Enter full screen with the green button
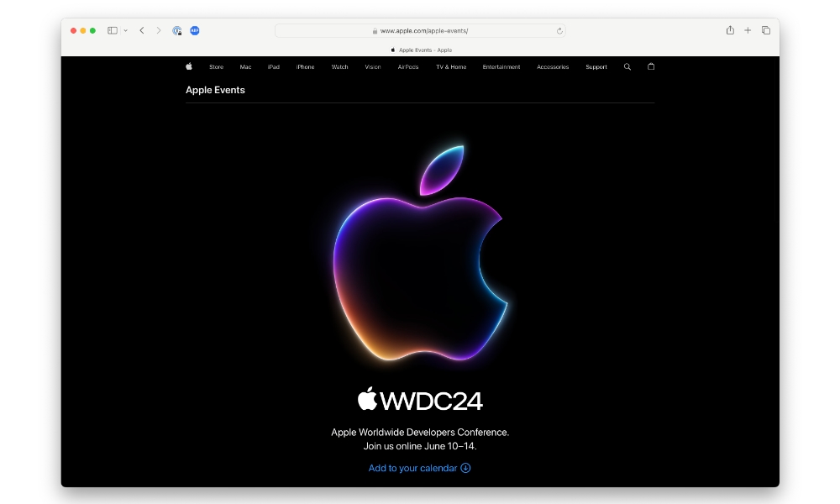Viewport: 840px width, 504px height. [x=92, y=30]
